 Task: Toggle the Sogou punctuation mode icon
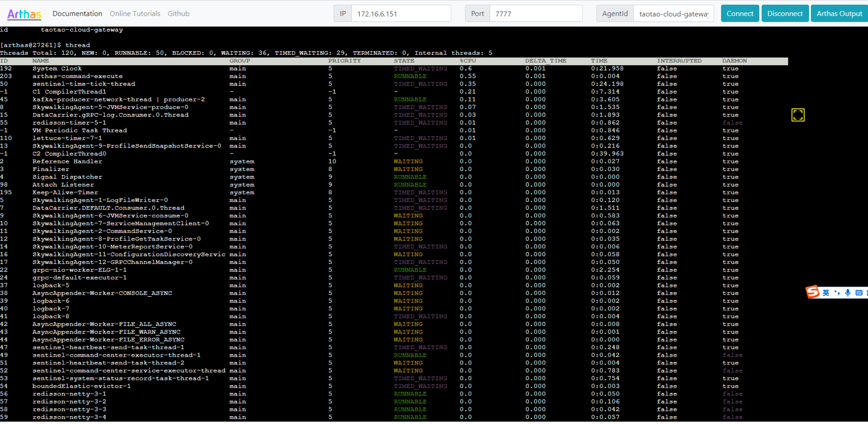click(837, 293)
